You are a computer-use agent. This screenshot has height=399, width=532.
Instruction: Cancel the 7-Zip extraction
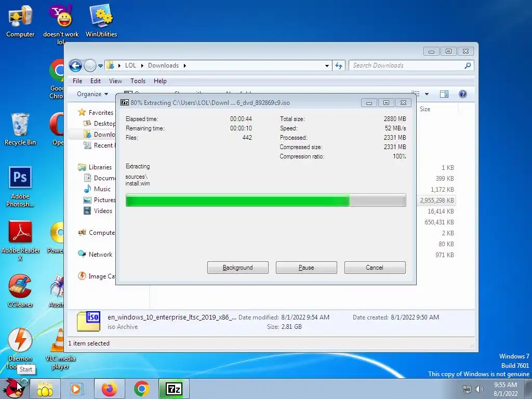[375, 268]
